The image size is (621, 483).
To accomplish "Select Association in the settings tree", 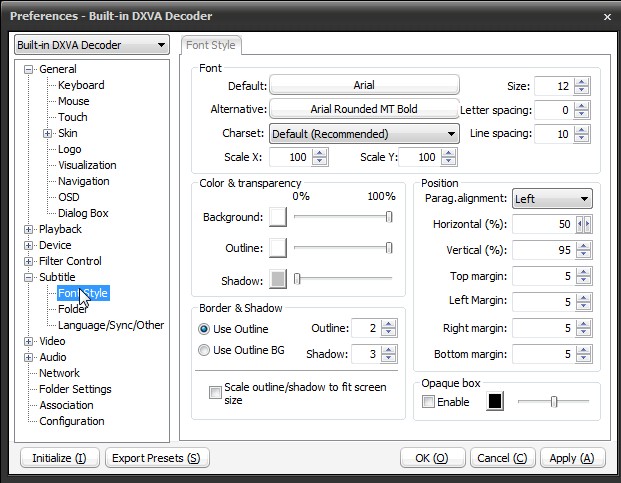I will 66,405.
